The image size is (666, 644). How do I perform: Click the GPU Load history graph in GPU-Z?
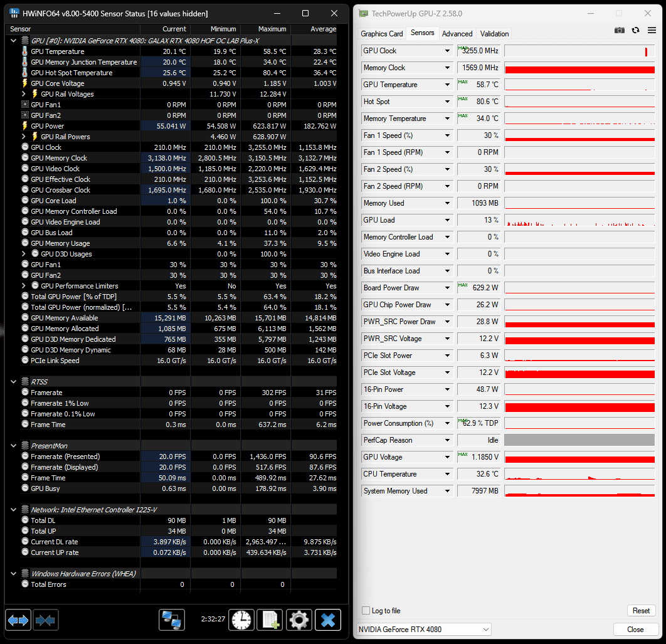(579, 220)
